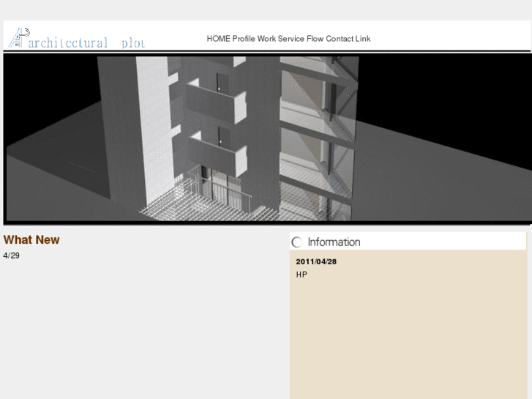
Task: Select the 2011/04/28 information date
Action: 316,261
